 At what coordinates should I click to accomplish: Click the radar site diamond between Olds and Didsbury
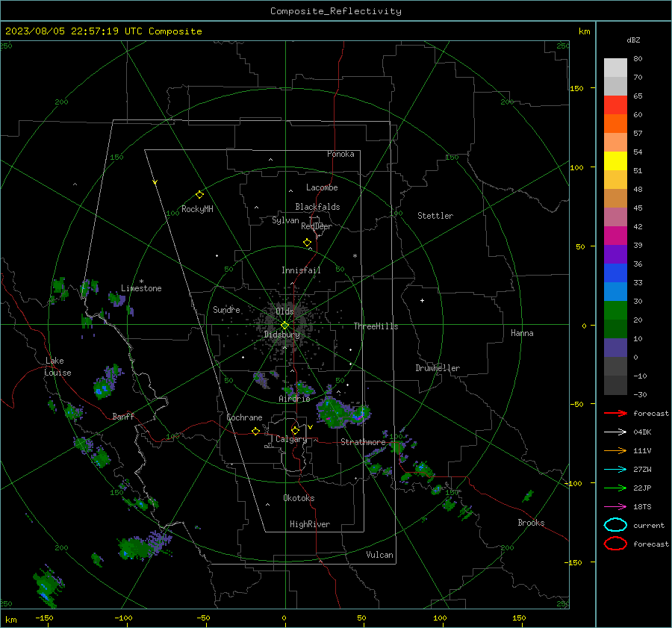coord(284,326)
